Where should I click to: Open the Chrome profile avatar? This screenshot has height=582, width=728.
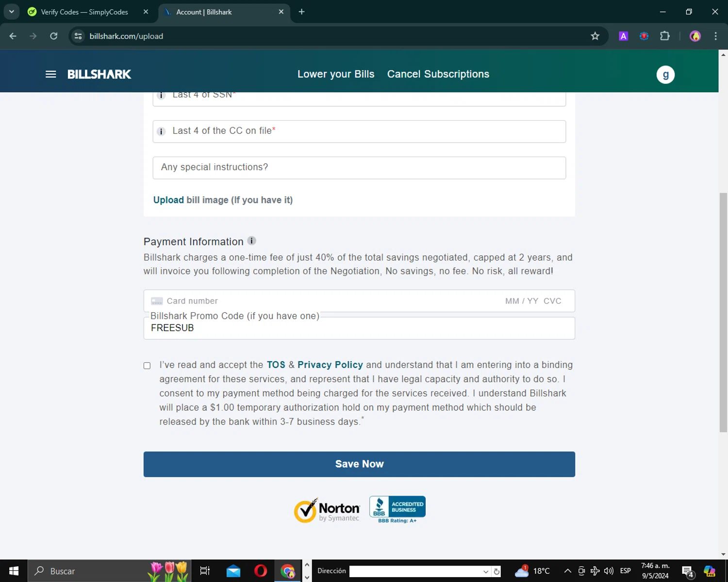pyautogui.click(x=695, y=36)
